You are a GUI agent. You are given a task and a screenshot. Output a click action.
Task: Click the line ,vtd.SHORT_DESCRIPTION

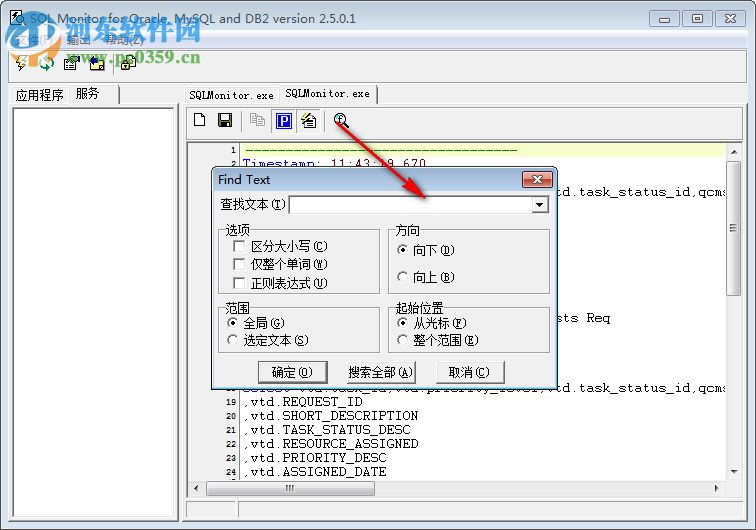tap(331, 416)
